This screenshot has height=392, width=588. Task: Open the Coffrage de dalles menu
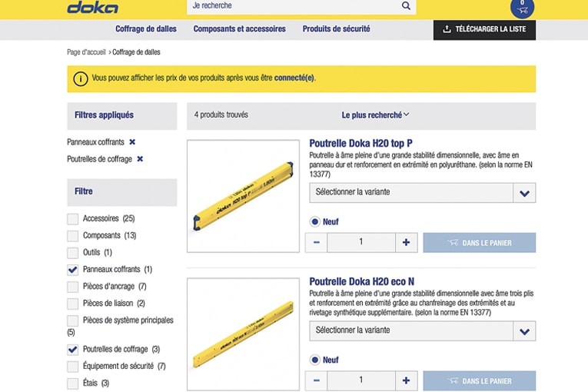pos(146,29)
